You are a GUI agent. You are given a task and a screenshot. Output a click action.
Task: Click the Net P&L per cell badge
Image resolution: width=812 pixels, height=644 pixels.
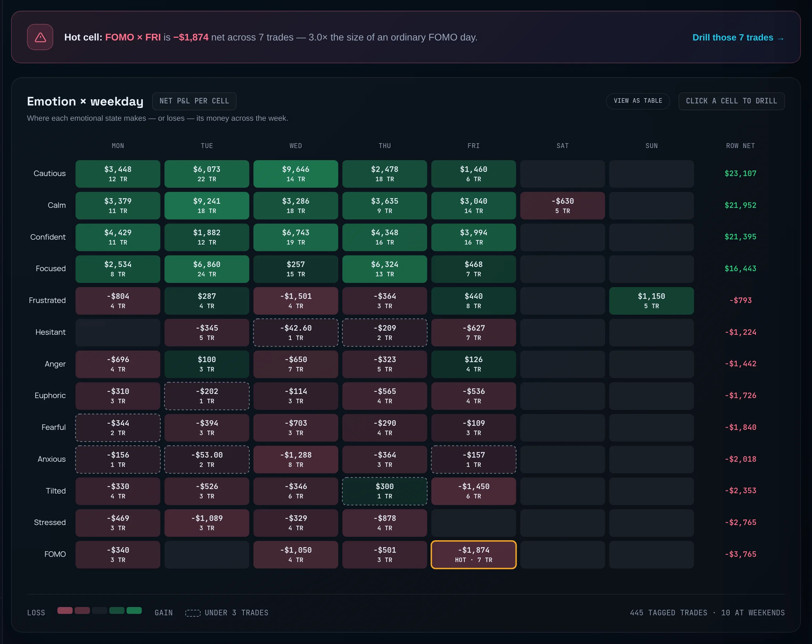(194, 101)
